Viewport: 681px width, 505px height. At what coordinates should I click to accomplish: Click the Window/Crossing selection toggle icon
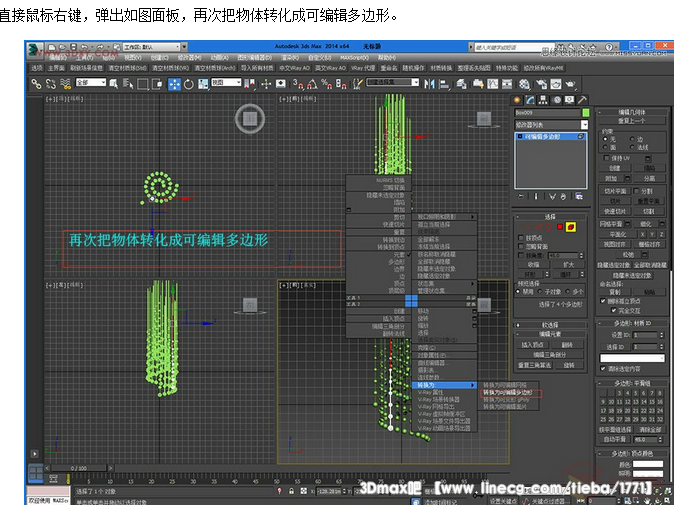click(157, 84)
